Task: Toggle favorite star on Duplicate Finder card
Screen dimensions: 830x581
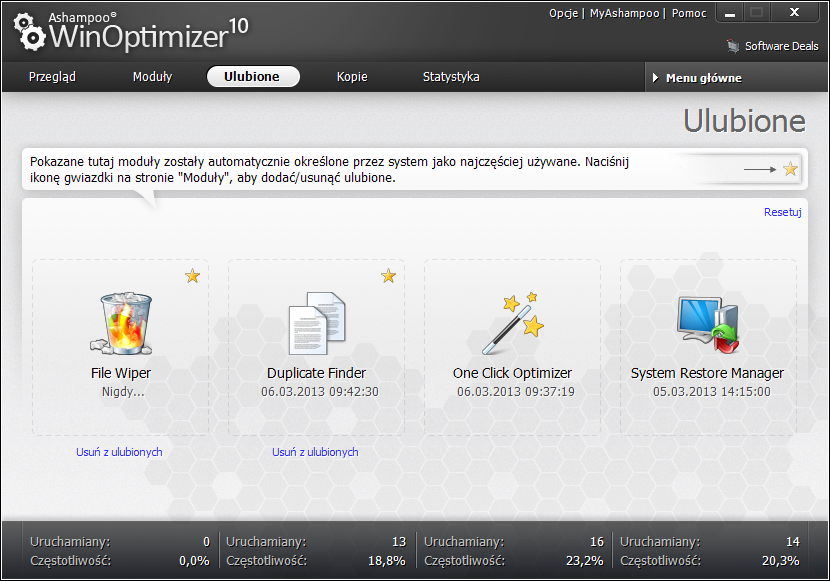Action: [x=389, y=276]
